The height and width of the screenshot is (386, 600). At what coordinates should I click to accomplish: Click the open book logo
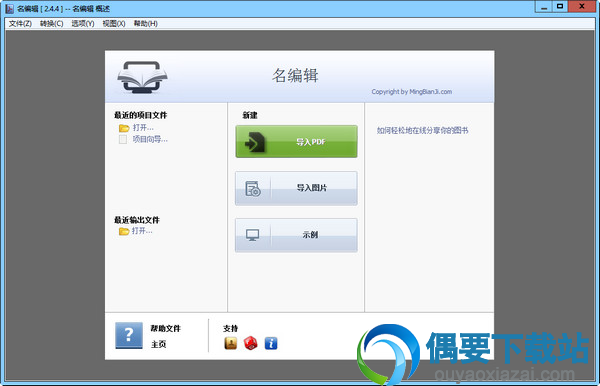142,78
